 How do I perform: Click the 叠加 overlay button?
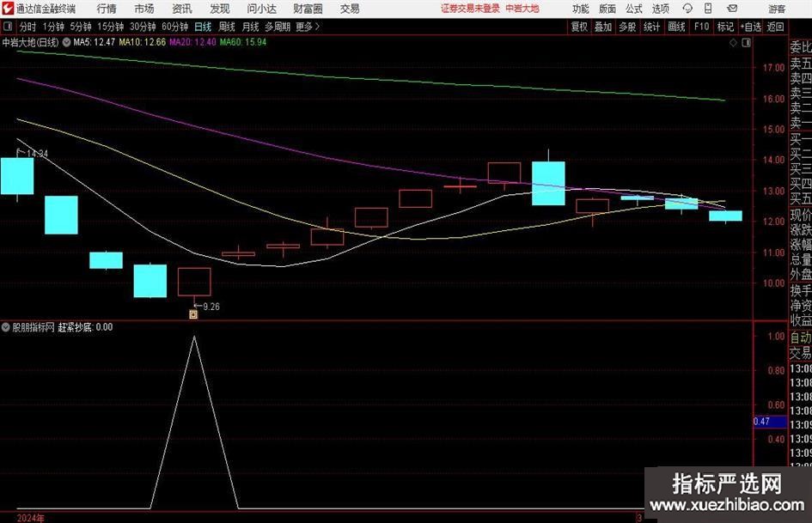603,27
